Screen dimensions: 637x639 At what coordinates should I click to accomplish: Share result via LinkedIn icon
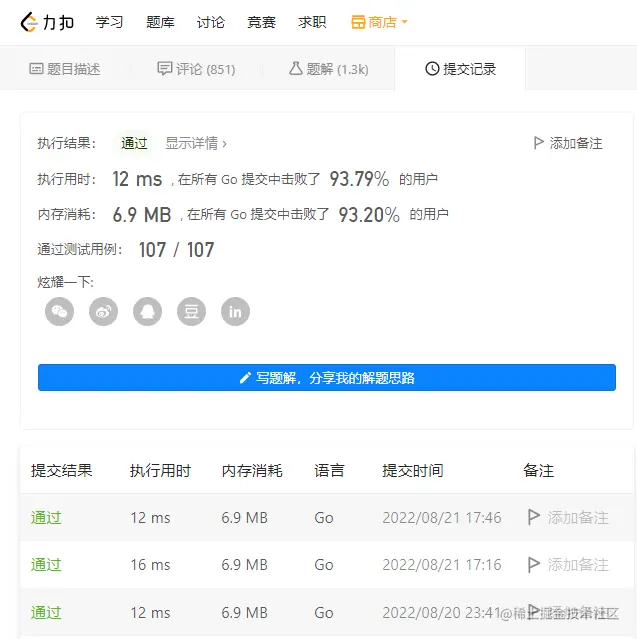tap(236, 312)
